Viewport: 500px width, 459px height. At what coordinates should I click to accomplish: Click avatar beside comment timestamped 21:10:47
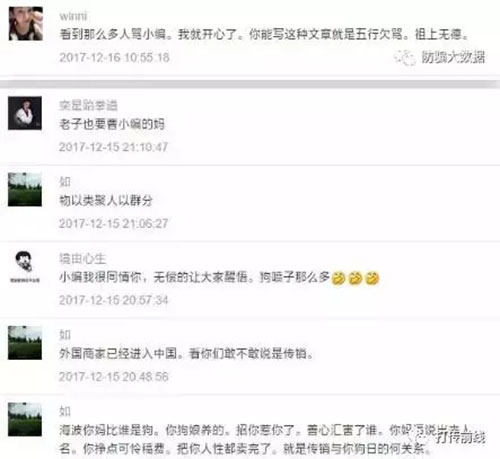[25, 113]
